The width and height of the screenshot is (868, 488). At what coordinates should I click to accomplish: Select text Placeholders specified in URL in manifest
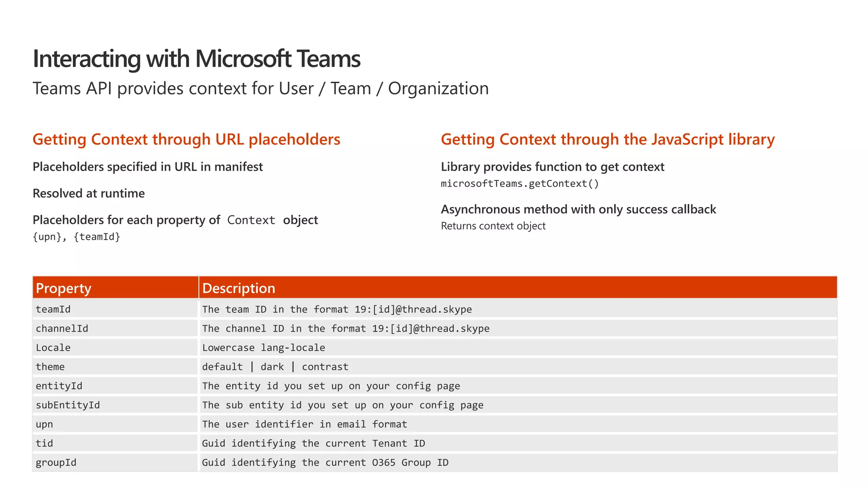[x=147, y=167]
